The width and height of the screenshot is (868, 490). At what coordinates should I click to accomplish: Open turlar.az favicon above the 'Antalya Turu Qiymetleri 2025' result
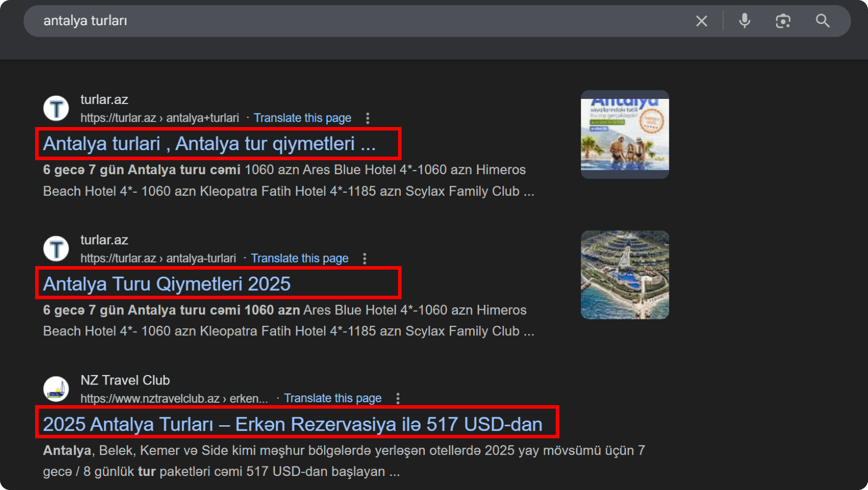(56, 249)
